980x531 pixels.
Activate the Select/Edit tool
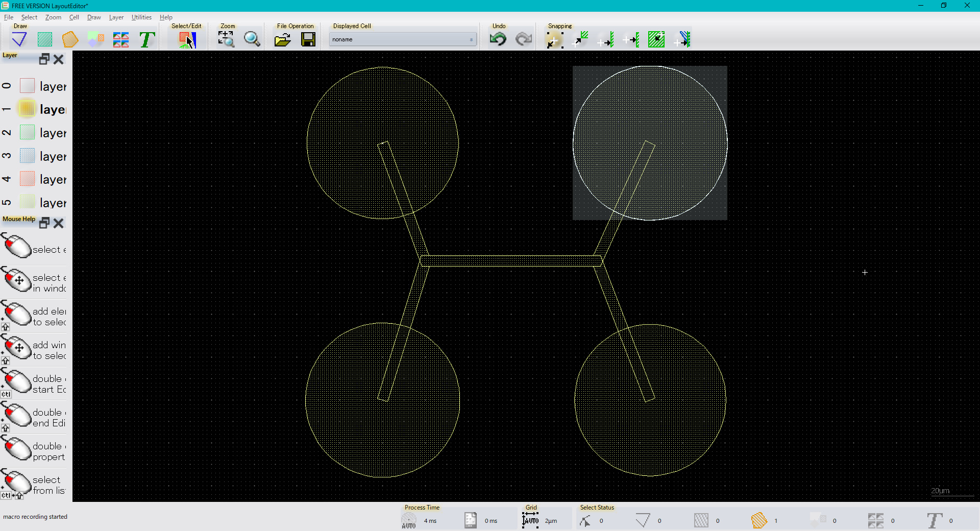coord(187,39)
